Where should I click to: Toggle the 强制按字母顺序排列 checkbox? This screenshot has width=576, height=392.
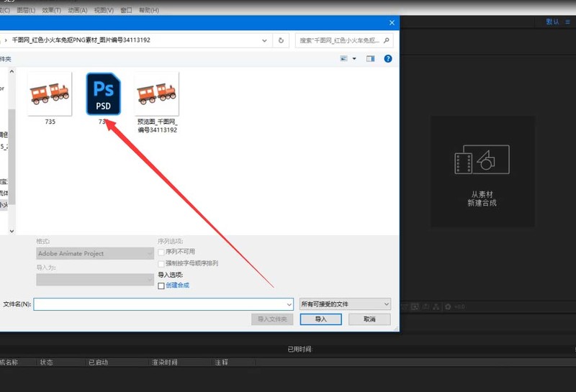pos(161,263)
